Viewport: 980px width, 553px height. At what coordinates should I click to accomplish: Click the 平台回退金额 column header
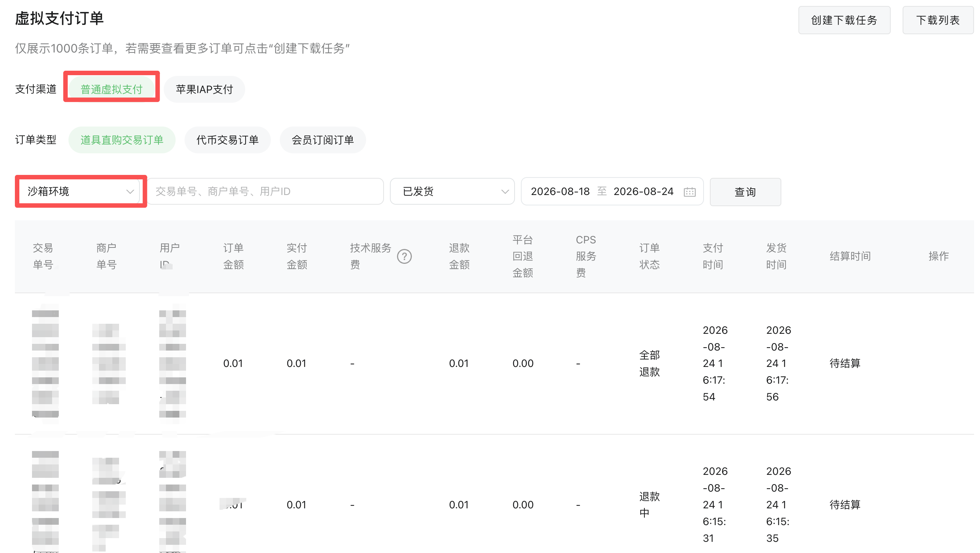click(x=523, y=256)
